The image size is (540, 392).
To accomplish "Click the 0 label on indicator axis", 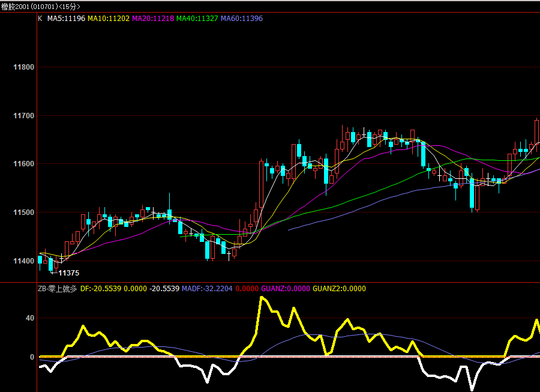I will click(32, 357).
